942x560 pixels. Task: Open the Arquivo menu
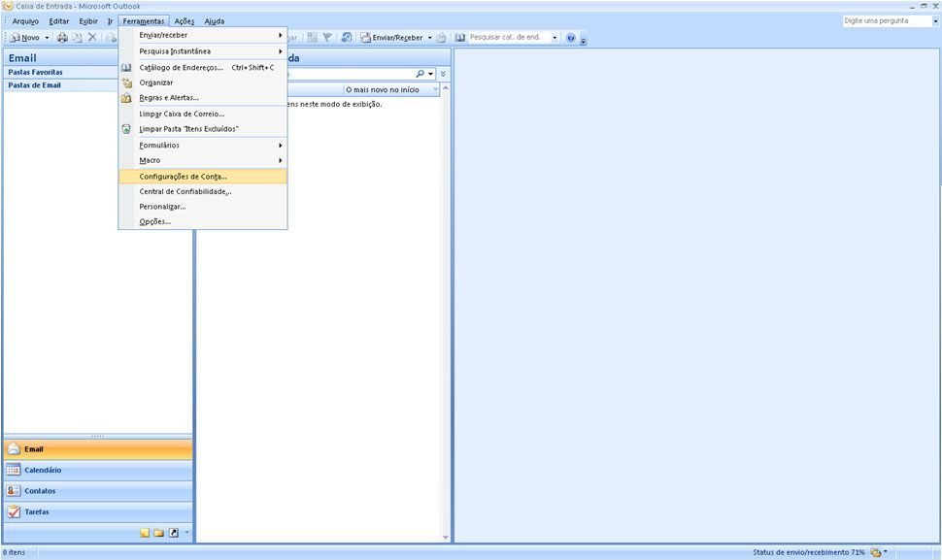coord(25,20)
